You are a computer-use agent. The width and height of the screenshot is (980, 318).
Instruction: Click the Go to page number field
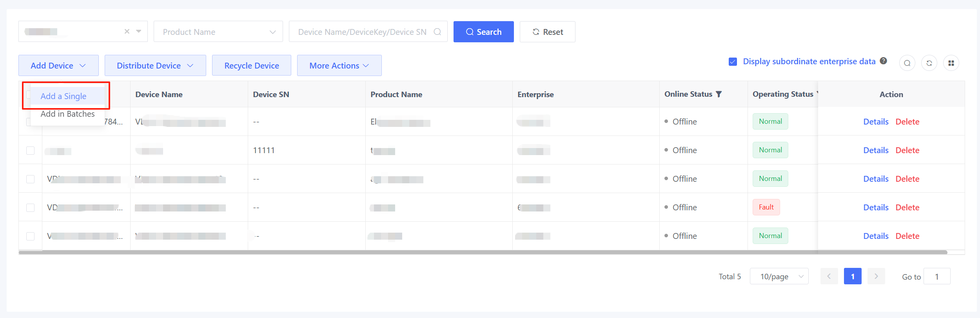[936, 276]
